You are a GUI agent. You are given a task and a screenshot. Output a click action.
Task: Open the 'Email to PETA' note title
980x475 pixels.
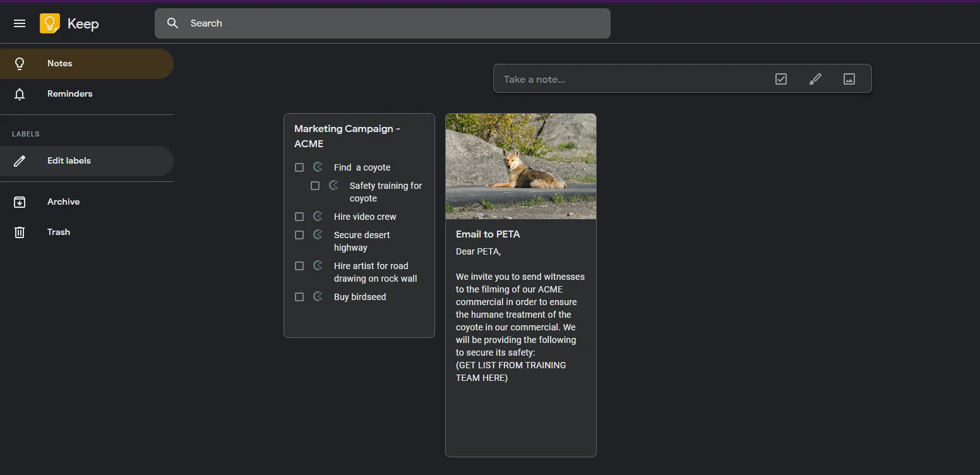[x=488, y=234]
